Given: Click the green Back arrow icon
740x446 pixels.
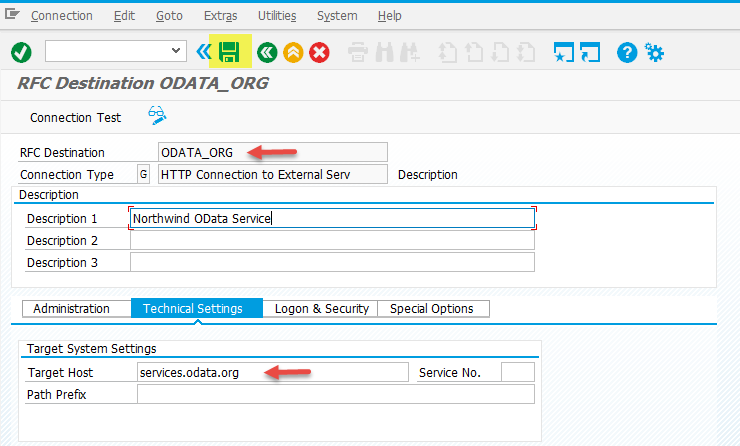Looking at the screenshot, I should coord(266,52).
